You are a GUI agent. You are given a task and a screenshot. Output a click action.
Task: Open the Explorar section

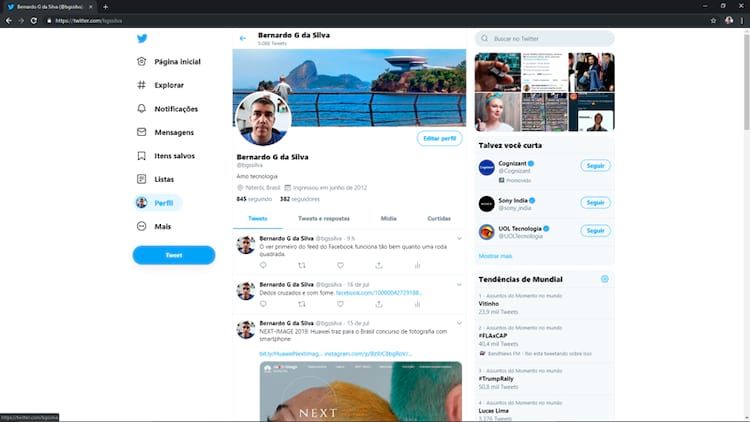[x=160, y=85]
